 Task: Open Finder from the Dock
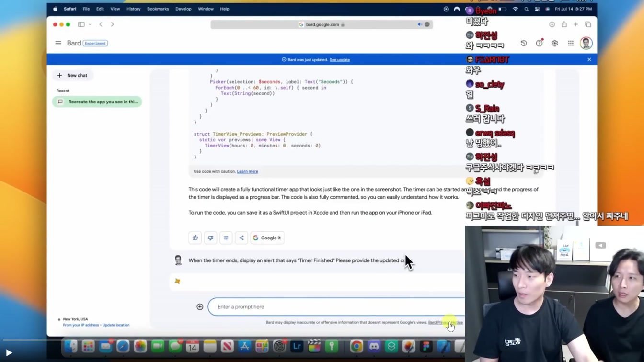point(70,346)
